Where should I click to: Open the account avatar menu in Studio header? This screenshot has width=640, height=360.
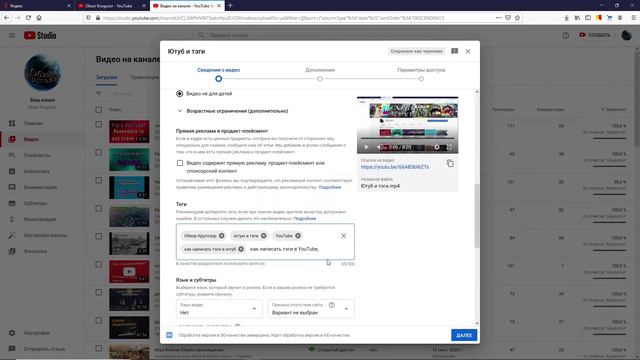626,36
